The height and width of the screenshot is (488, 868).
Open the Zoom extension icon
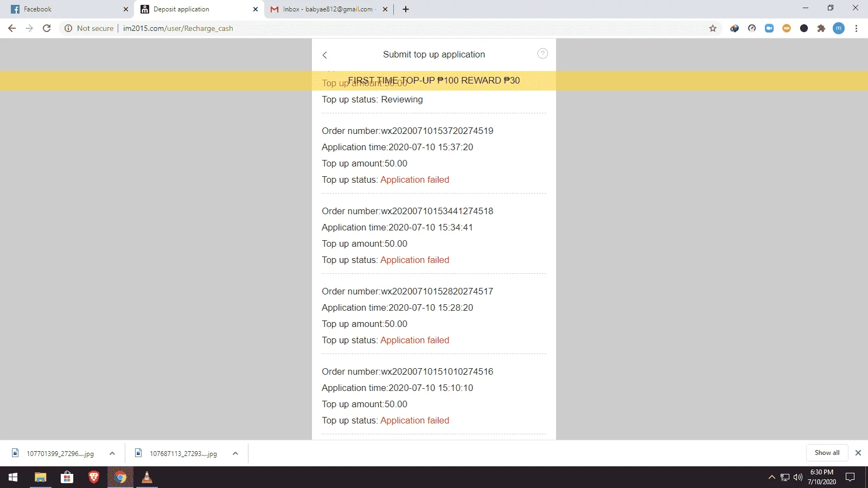[x=769, y=28]
